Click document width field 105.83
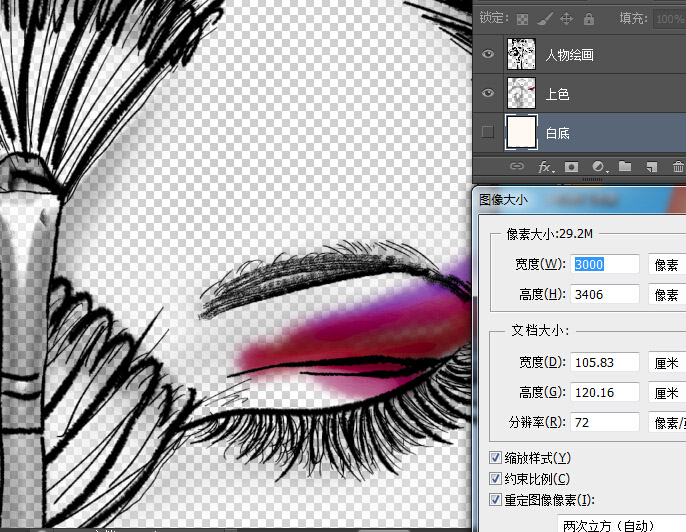This screenshot has height=532, width=686. click(605, 363)
